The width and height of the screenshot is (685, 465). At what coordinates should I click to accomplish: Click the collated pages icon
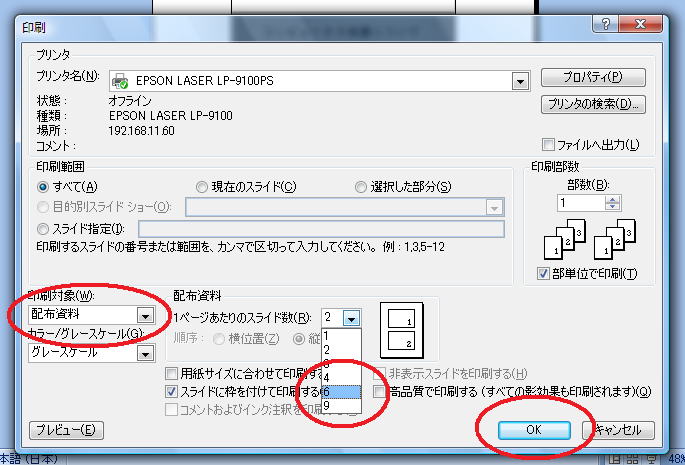(x=590, y=239)
